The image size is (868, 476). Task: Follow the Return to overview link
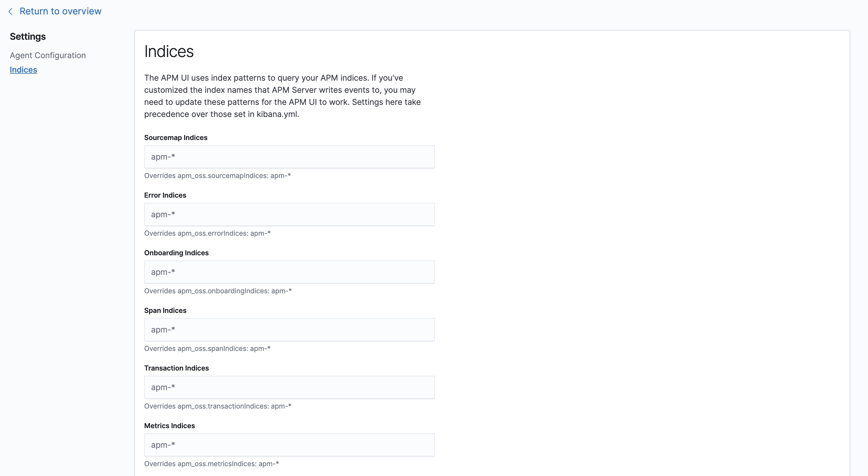(x=60, y=11)
